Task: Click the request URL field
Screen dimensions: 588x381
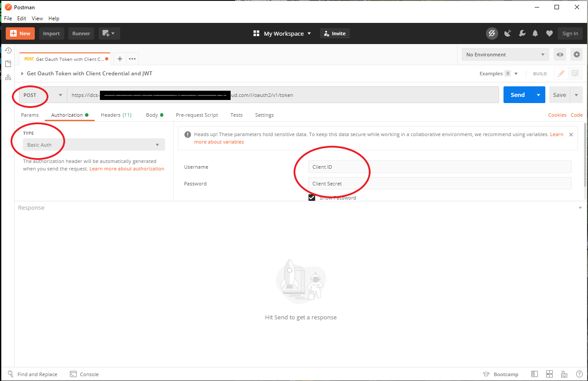Action: click(283, 95)
